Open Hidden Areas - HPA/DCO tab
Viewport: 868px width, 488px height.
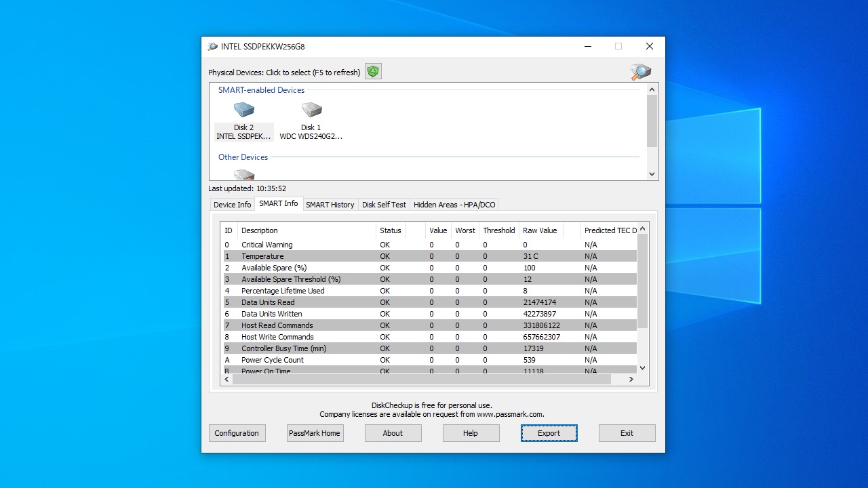[454, 205]
